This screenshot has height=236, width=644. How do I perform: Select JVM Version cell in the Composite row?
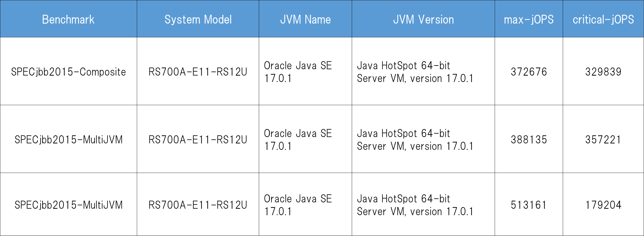pyautogui.click(x=415, y=72)
